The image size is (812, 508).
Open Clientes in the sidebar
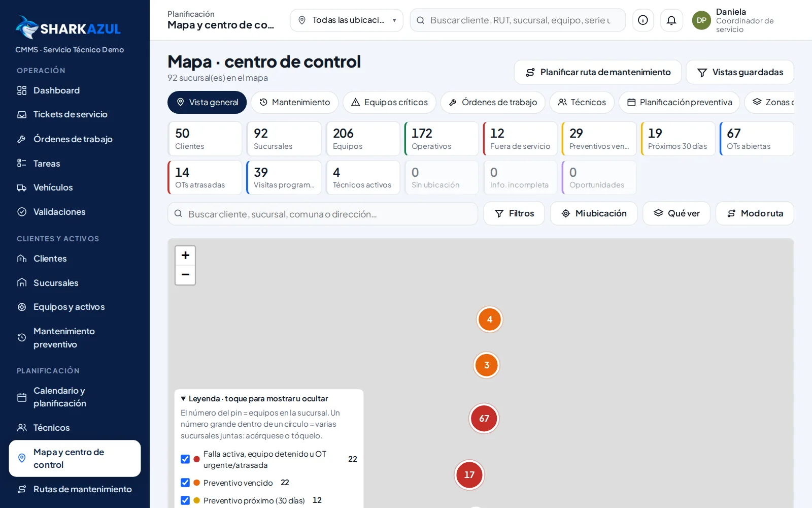[75, 259]
